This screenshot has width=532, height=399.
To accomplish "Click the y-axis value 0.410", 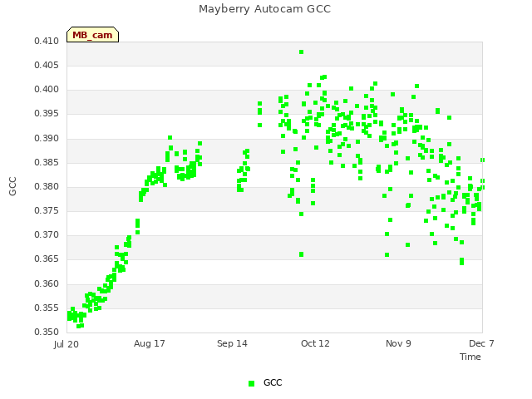I will click(47, 41).
